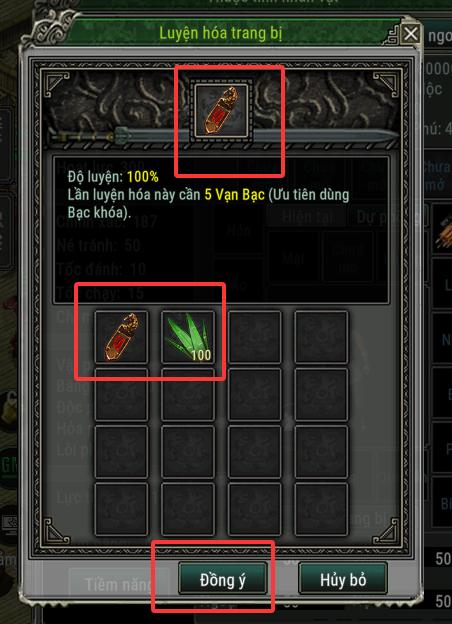This screenshot has width=452, height=624.
Task: Click the Độ luyện 100% text line
Action: (x=113, y=177)
